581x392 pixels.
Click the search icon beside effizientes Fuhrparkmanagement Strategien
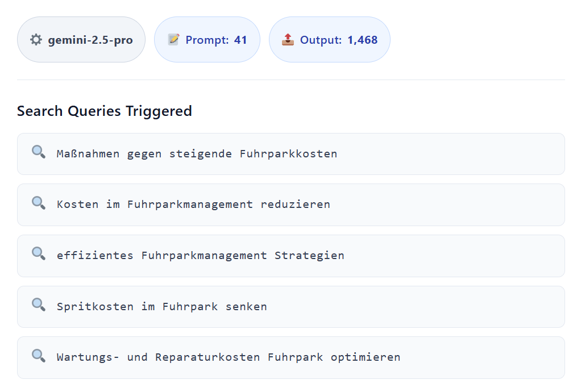pos(38,255)
